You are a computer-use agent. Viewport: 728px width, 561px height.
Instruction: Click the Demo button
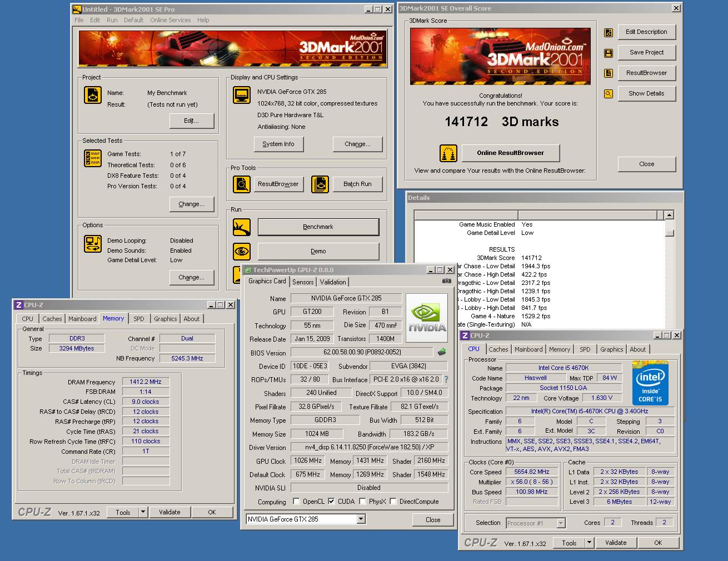coord(318,252)
